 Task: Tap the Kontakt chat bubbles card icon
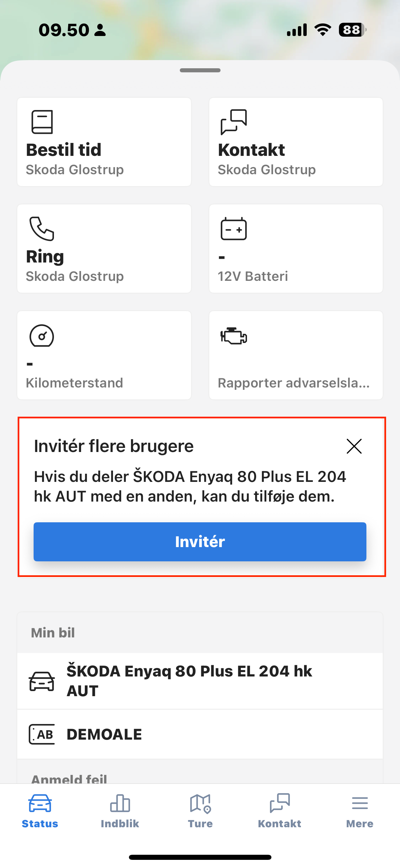(x=234, y=122)
